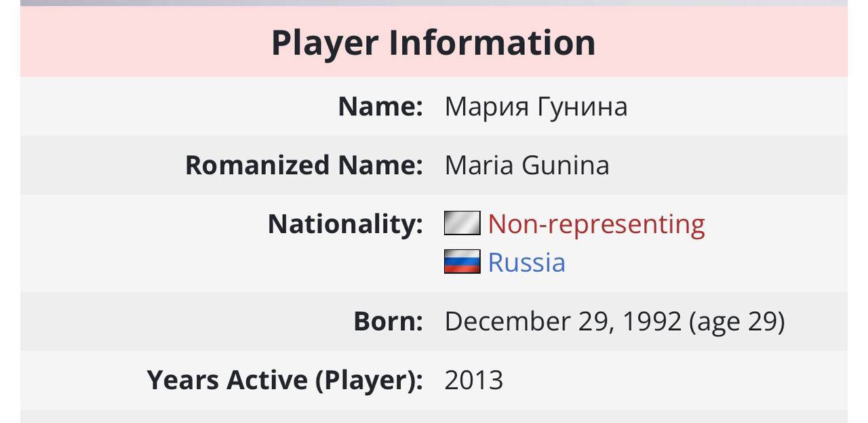Viewport: 868px width, 423px height.
Task: Click the word Player in header
Action: [324, 43]
